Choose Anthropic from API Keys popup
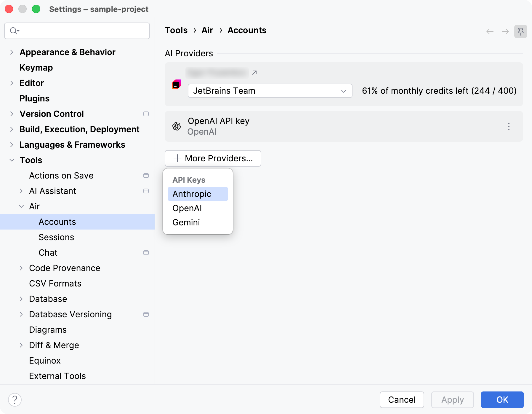 point(198,194)
